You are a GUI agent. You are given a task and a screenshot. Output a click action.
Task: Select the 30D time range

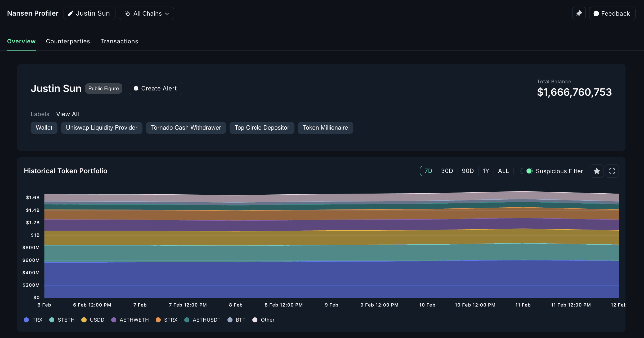click(447, 171)
